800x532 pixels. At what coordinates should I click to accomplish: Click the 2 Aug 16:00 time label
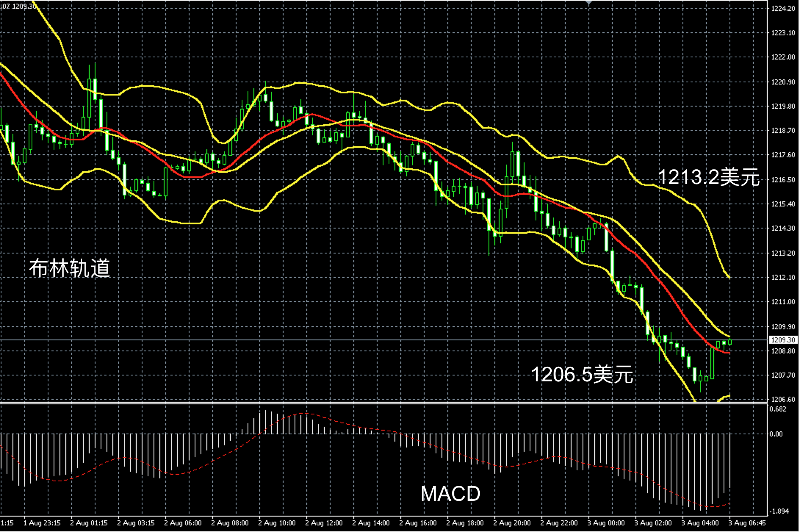click(x=418, y=523)
